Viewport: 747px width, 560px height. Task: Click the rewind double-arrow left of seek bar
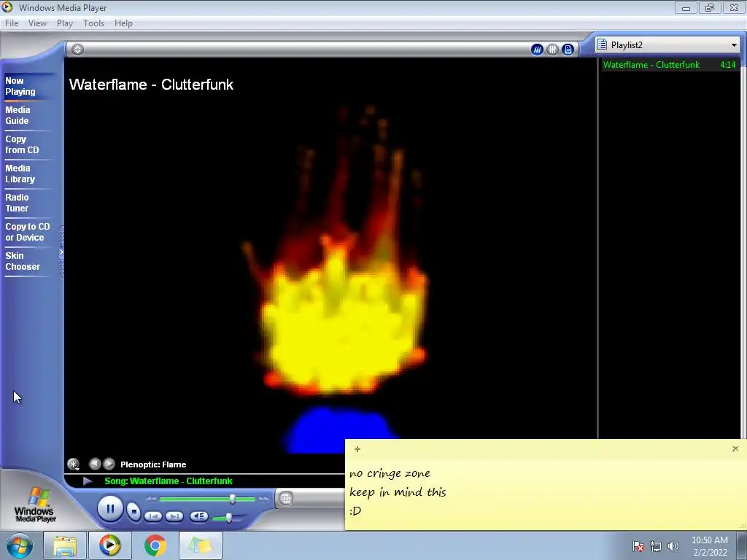click(152, 499)
